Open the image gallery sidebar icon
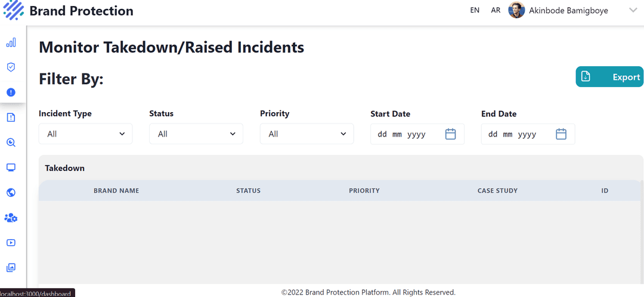This screenshot has height=297, width=644. click(x=11, y=268)
